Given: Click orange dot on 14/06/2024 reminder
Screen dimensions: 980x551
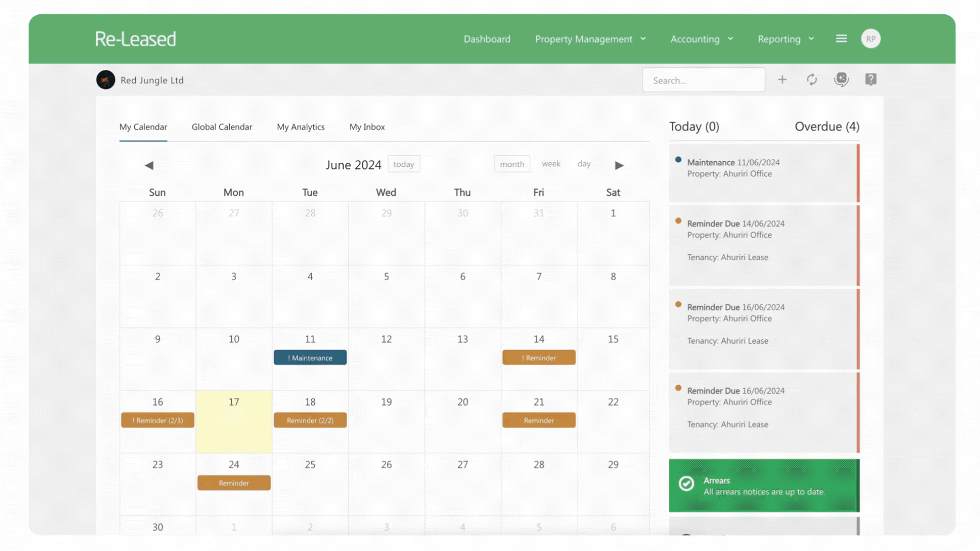Looking at the screenshot, I should click(678, 221).
